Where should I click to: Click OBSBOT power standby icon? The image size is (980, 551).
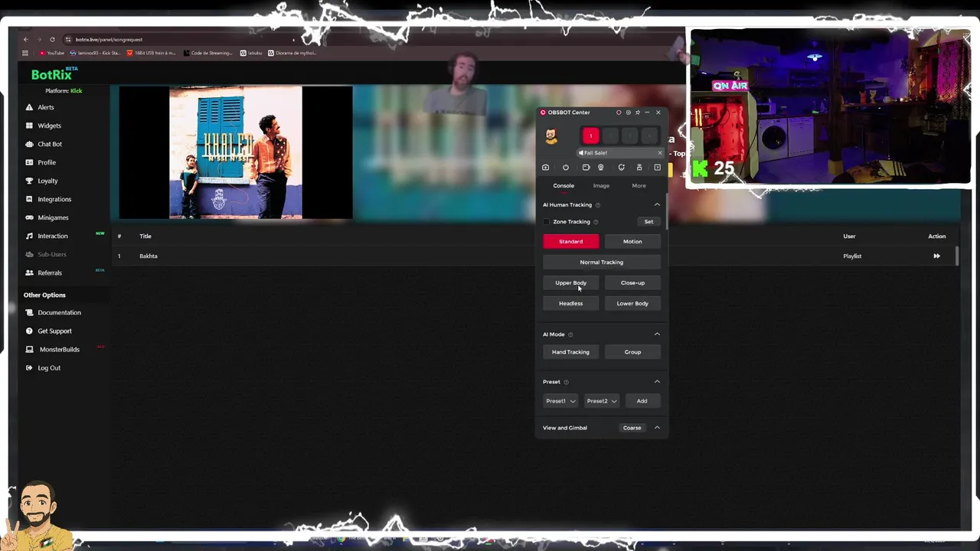(566, 168)
